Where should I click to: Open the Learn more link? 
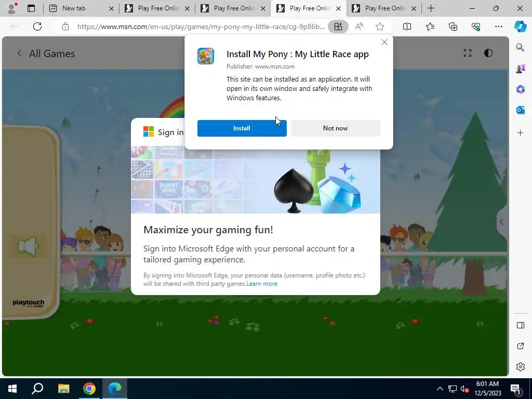pos(262,284)
